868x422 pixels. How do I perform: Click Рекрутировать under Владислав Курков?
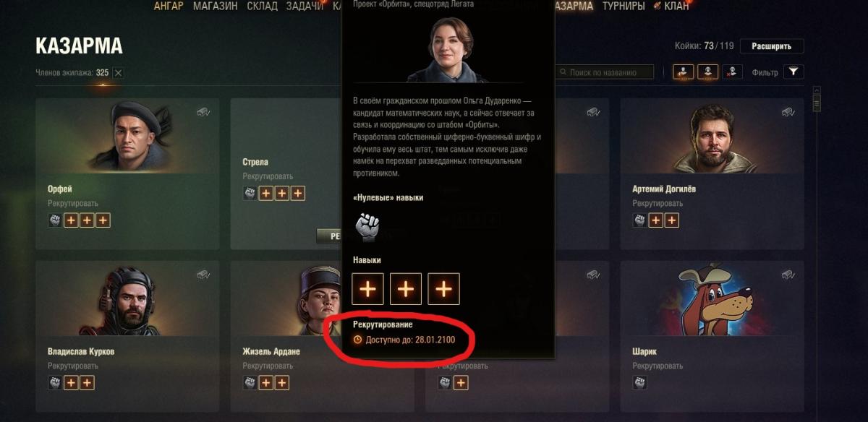(x=73, y=366)
